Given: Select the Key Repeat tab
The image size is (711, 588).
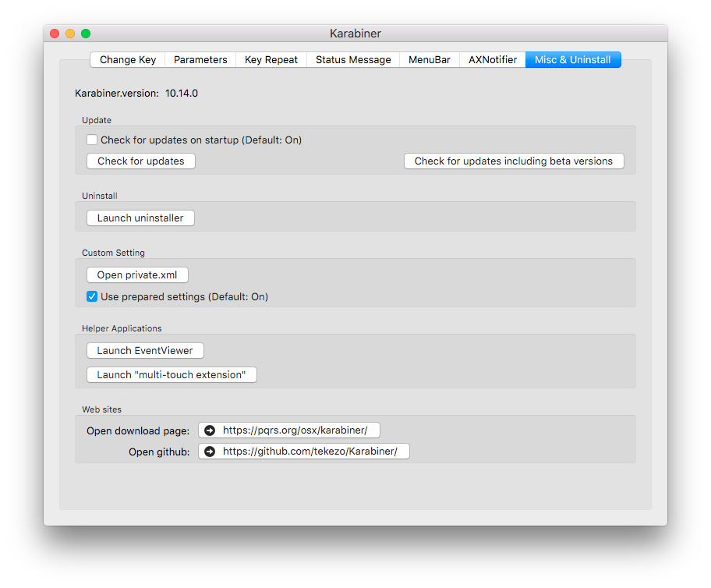Looking at the screenshot, I should pos(271,60).
